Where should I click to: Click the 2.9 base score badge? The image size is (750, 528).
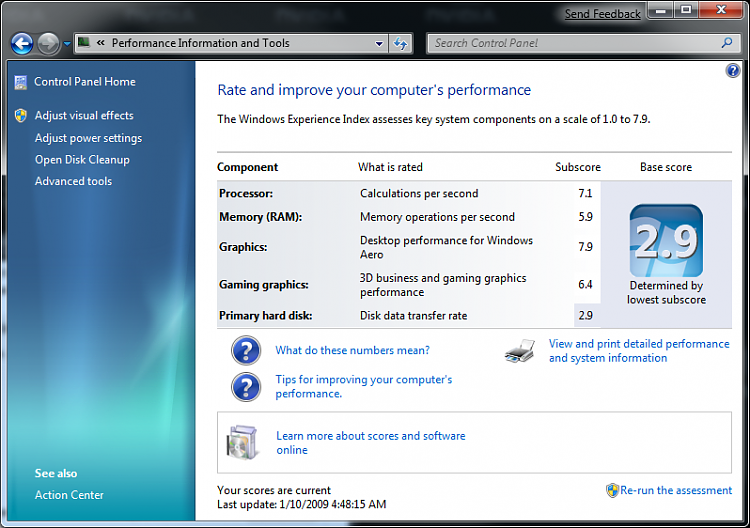(666, 241)
